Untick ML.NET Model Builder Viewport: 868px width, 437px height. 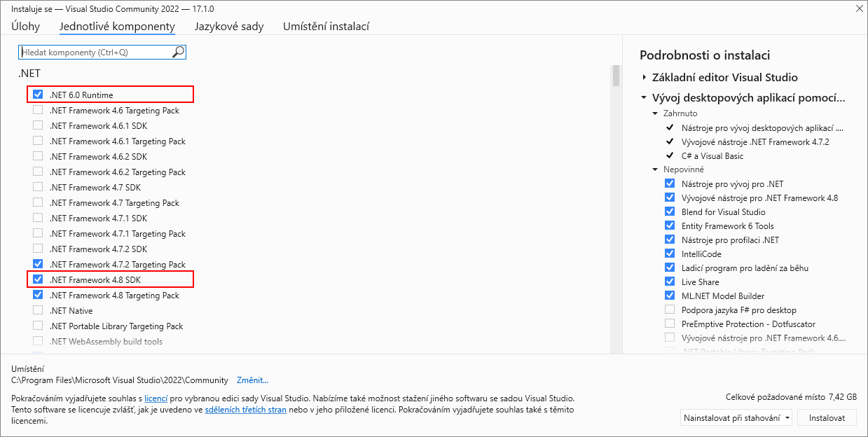pos(670,296)
